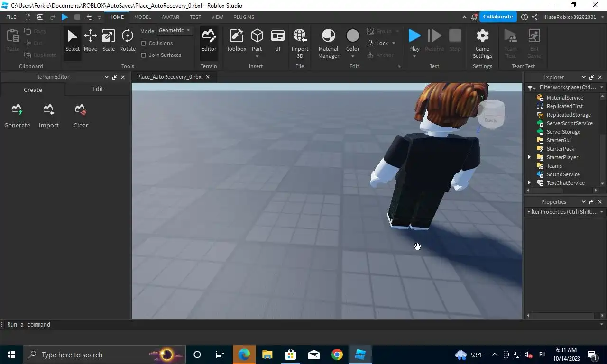Switch to the Edit tab in Terrain Editor
Screen dimensions: 607x364
(x=98, y=89)
